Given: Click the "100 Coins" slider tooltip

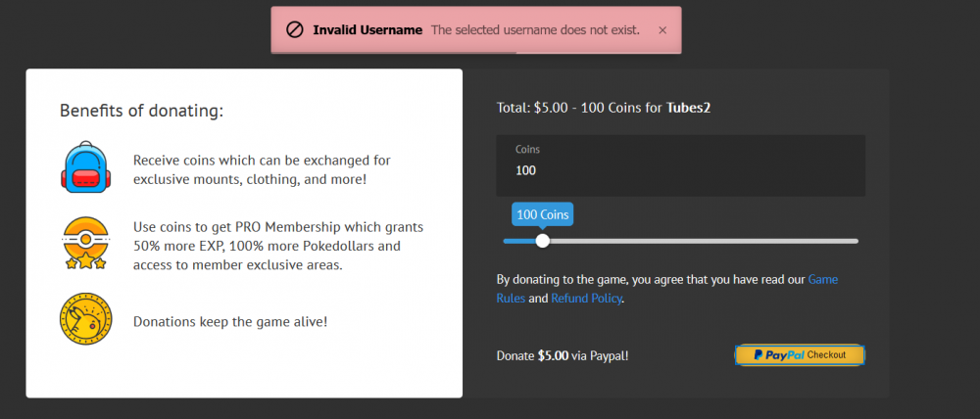Looking at the screenshot, I should click(543, 214).
